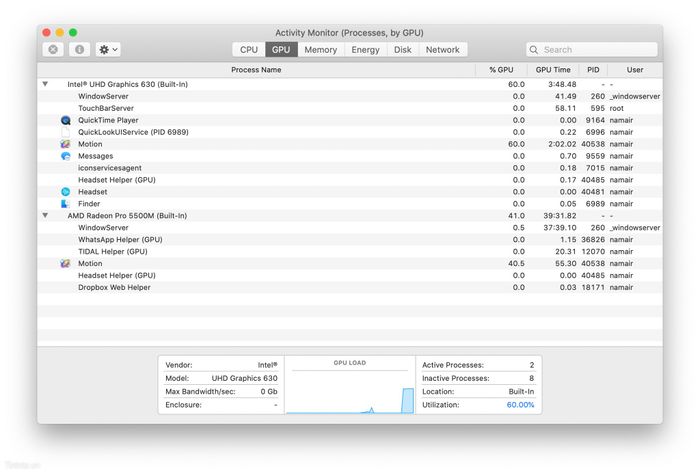
Task: Select WindowServer with GPU time 37:39.10
Action: pos(350,228)
